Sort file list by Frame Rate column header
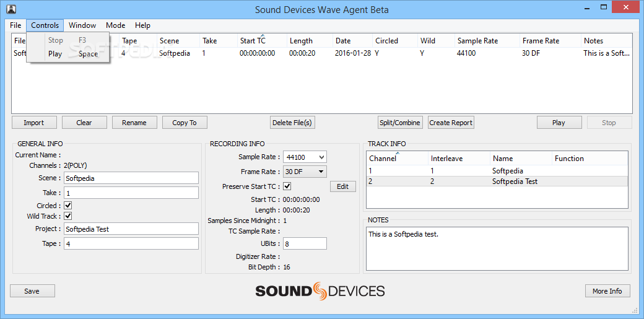 (550, 41)
